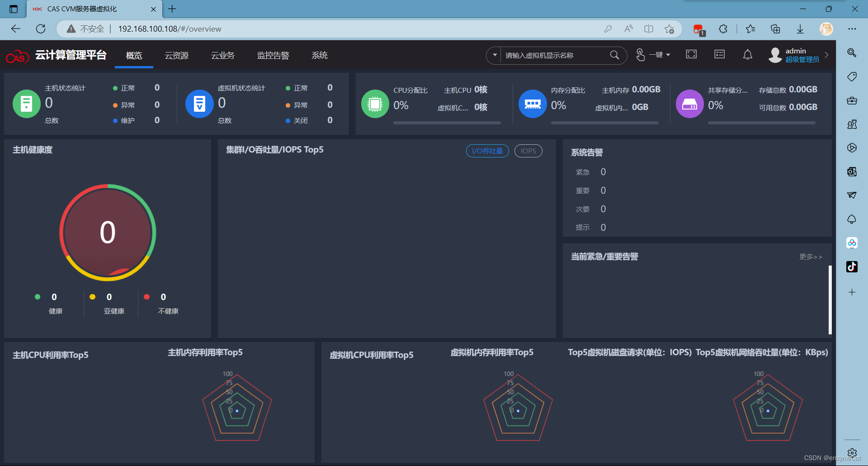The width and height of the screenshot is (868, 466).
Task: Close the CAS CVM服务器虚拟化 tab
Action: tap(153, 9)
